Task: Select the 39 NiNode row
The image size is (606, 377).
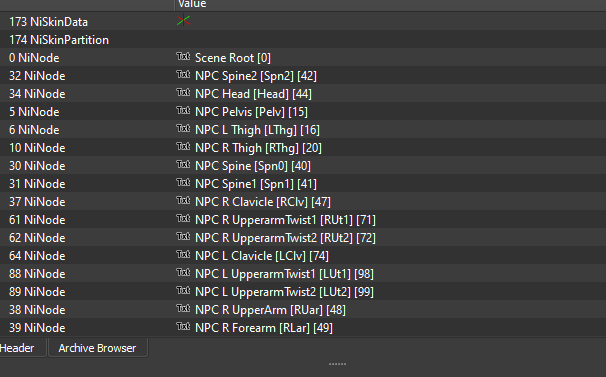Action: click(303, 328)
